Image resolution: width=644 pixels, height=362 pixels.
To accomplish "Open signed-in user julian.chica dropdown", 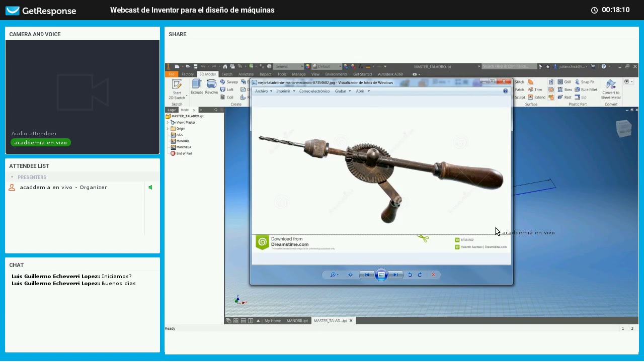I will click(571, 66).
